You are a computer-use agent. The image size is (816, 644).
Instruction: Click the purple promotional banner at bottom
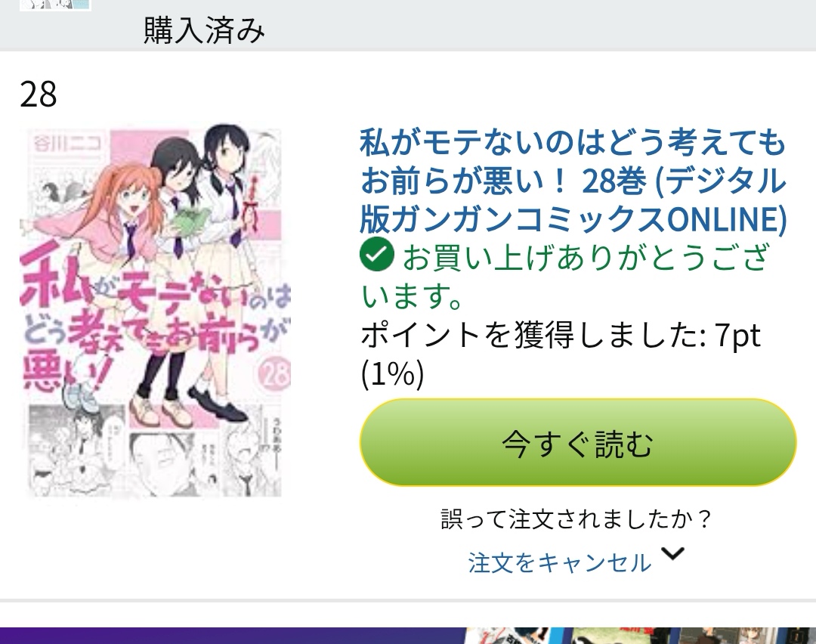[408, 636]
